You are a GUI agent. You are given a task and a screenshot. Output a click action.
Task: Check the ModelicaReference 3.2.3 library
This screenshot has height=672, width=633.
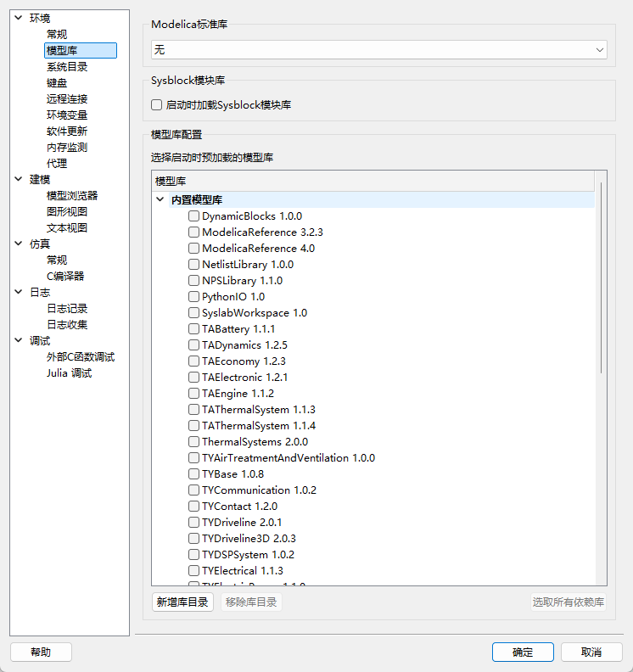[193, 232]
